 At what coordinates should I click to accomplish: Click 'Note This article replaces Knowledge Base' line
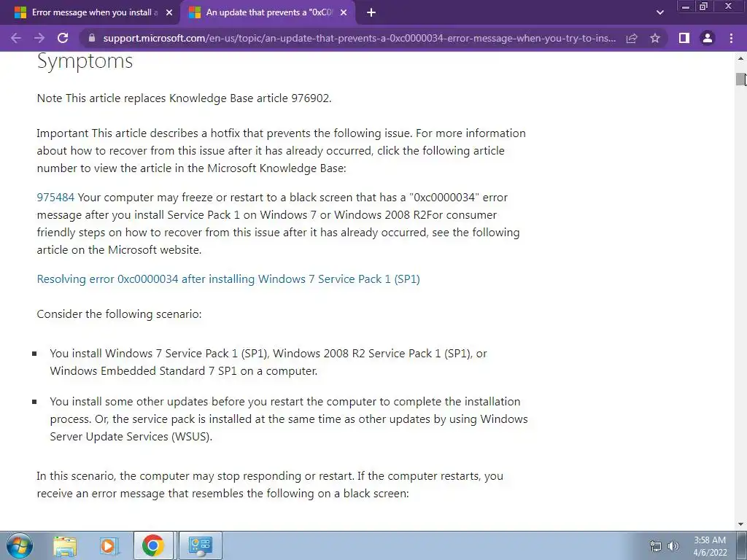click(x=184, y=98)
